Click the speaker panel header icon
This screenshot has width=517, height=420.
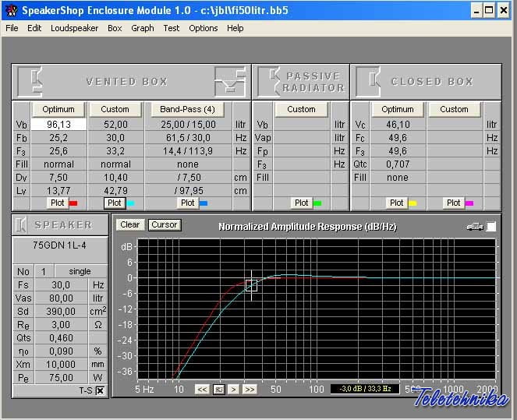pos(22,225)
